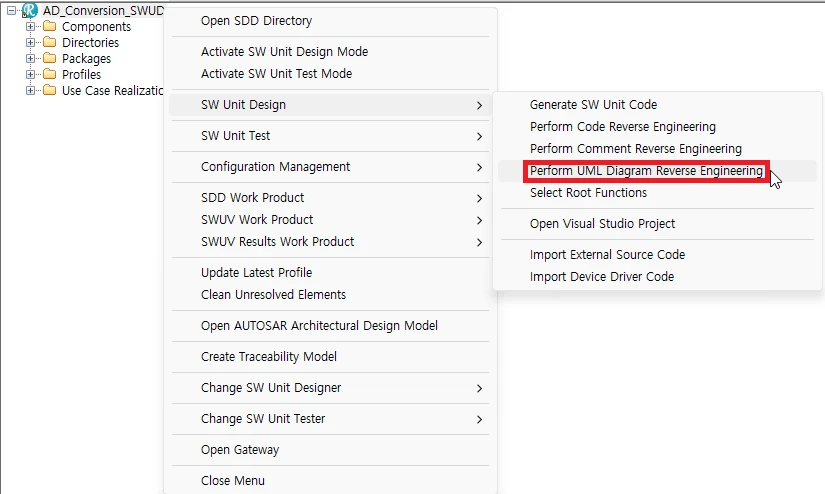825x494 pixels.
Task: Select Activate SW Unit Design Mode
Action: tap(284, 52)
